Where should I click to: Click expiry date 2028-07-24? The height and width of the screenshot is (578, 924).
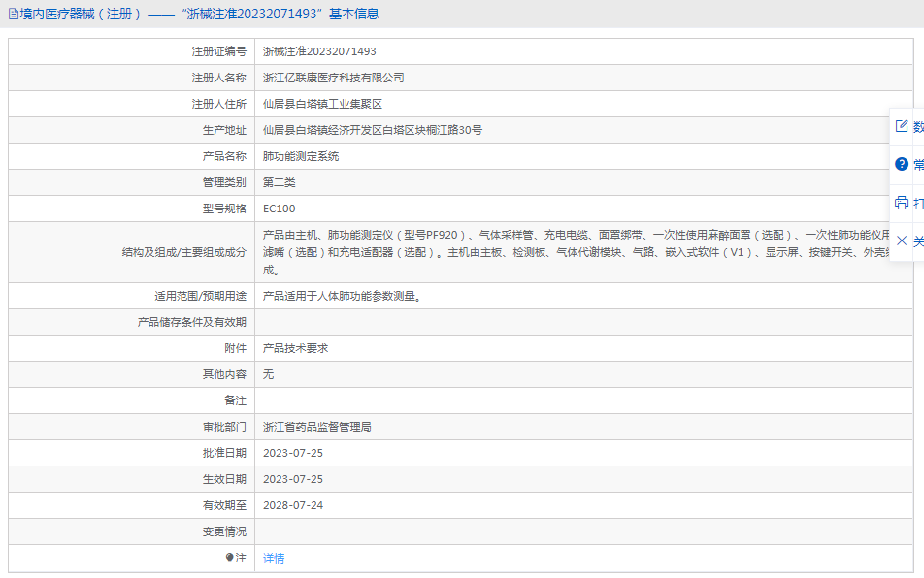(293, 505)
